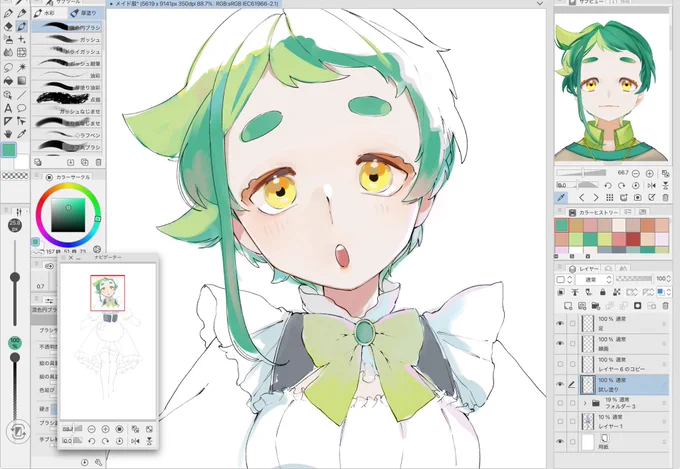Open the 通常 blending mode dropdown

(x=594, y=279)
